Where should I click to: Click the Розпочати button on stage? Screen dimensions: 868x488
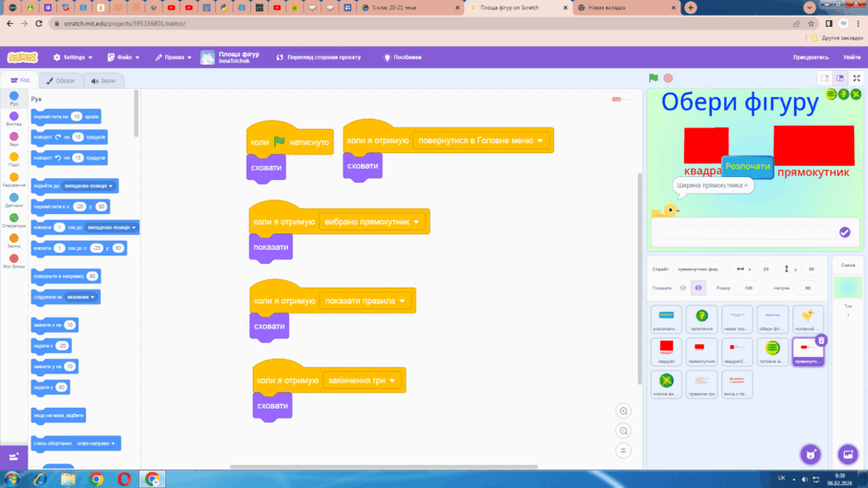coord(747,167)
